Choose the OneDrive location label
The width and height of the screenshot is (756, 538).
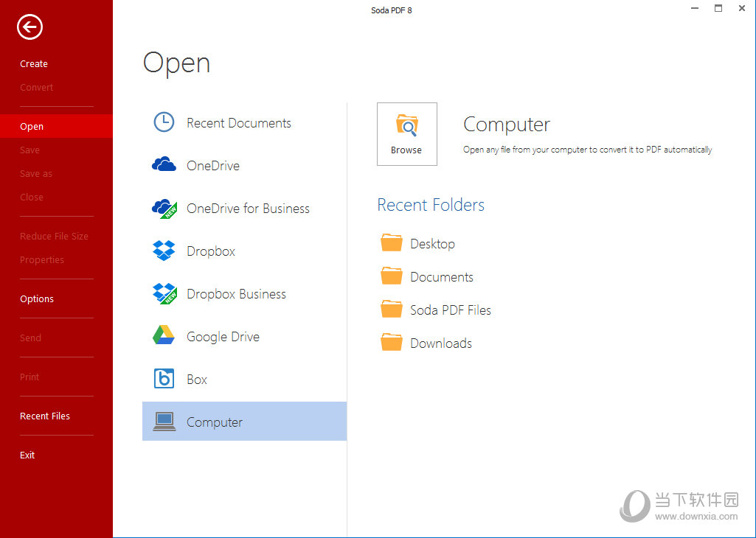click(x=213, y=166)
